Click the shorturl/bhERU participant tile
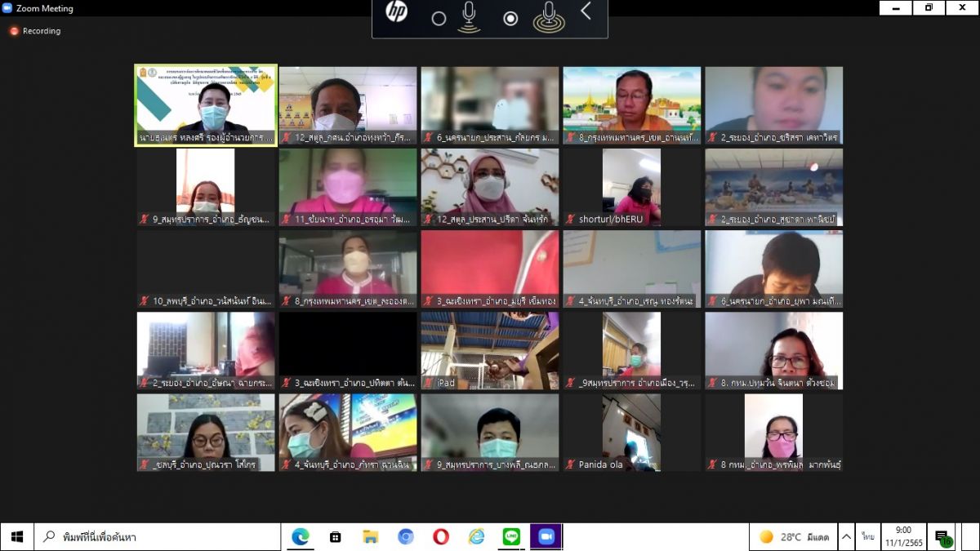 click(x=631, y=188)
